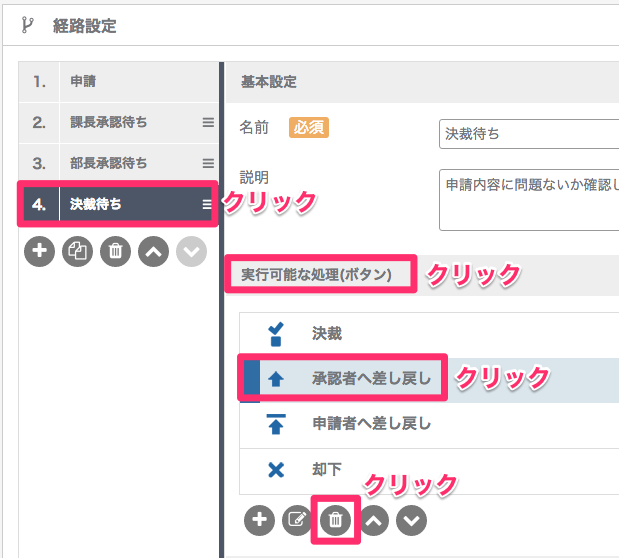The width and height of the screenshot is (619, 558).
Task: Expand the 実行可能な処理(ボタン) section
Action: click(422, 274)
